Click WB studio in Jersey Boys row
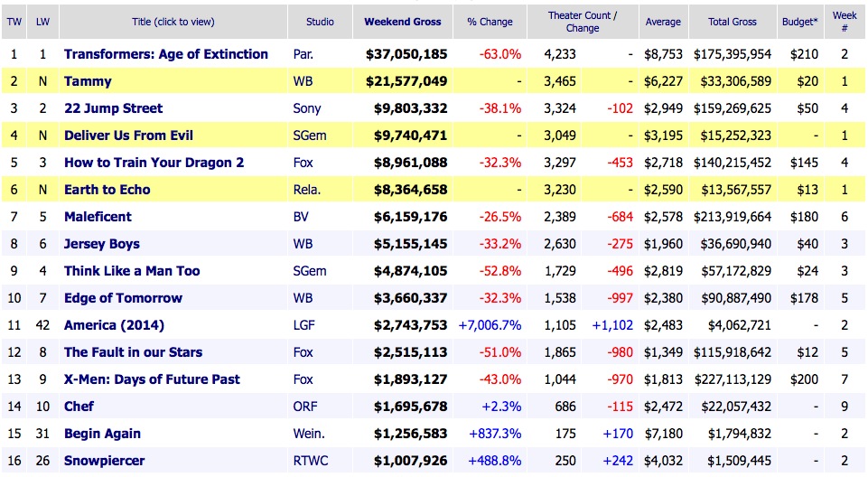Viewport: 868px width, 477px height. [x=303, y=244]
